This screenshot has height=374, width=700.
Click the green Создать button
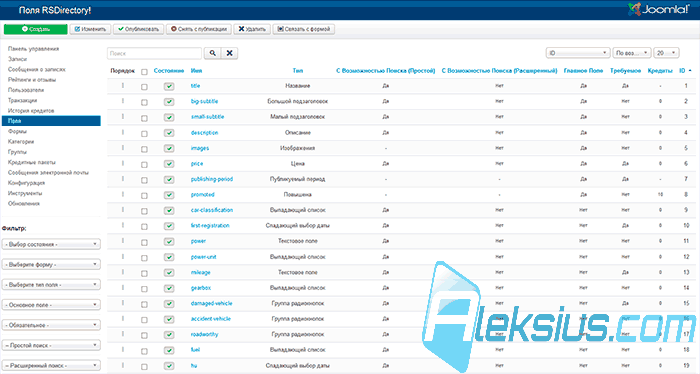pyautogui.click(x=36, y=29)
